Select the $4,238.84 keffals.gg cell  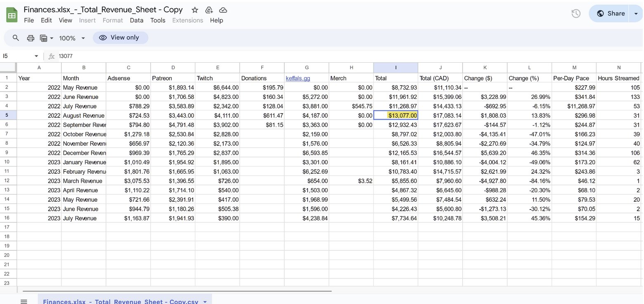306,218
